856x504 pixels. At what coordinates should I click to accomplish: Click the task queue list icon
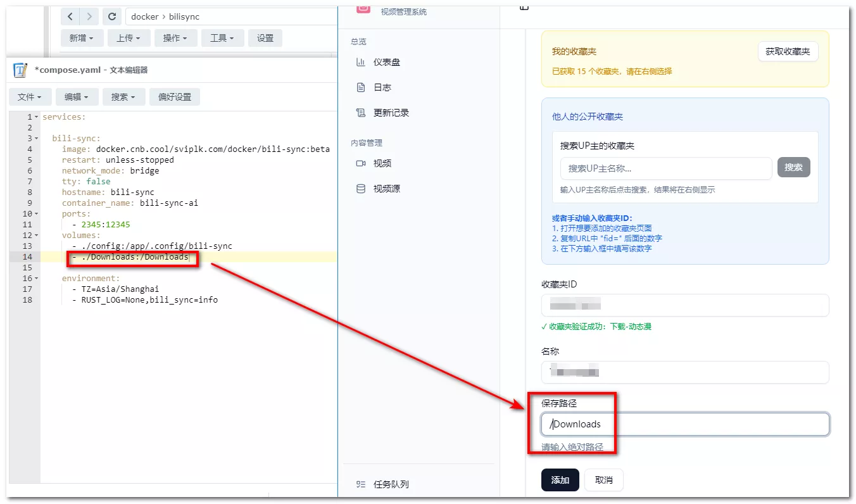[x=361, y=484]
